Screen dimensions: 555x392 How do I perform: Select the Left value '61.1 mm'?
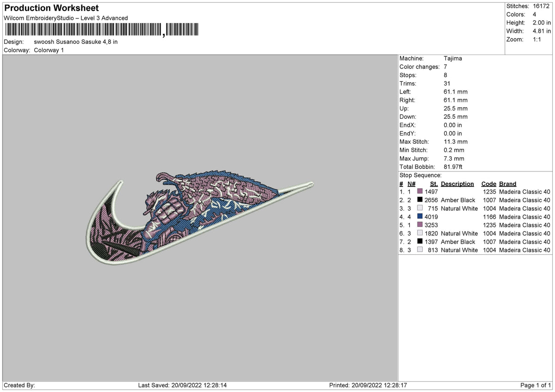click(456, 92)
